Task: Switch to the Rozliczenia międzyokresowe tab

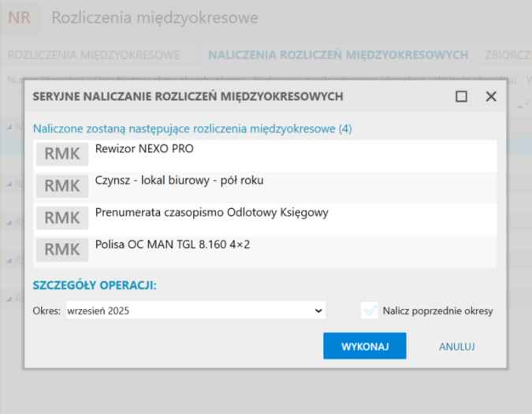Action: point(94,54)
